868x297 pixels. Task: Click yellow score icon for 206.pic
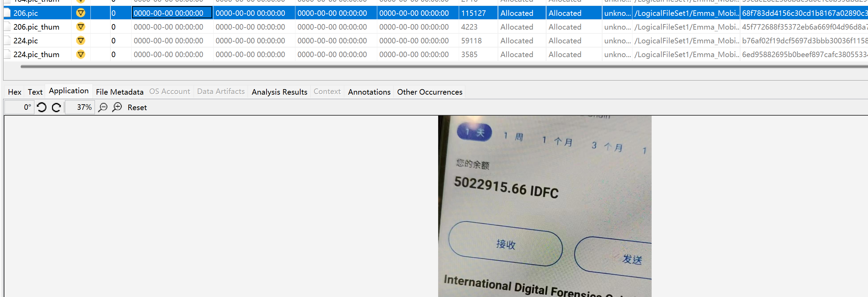tap(80, 13)
